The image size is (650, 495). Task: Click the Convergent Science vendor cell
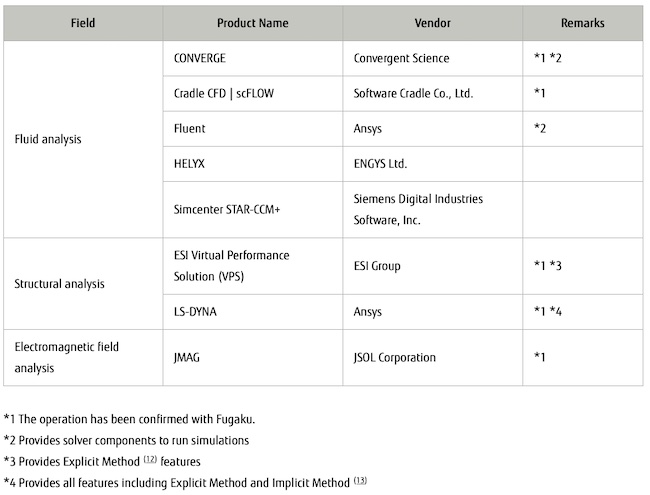point(401,59)
